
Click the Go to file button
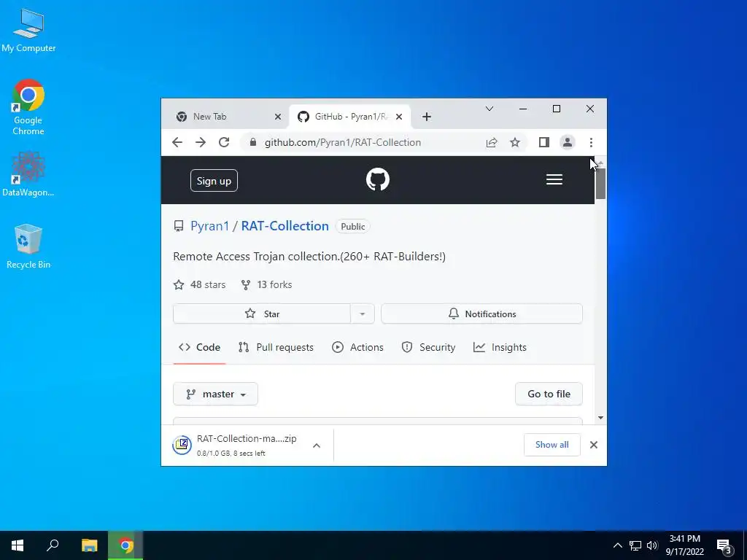point(549,394)
